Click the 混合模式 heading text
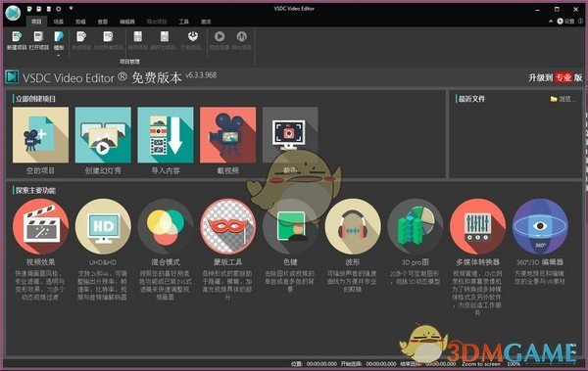588x371 pixels. 166,262
